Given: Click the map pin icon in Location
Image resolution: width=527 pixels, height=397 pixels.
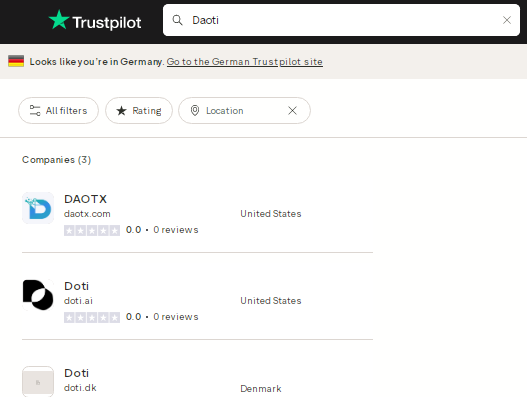Looking at the screenshot, I should (x=195, y=111).
